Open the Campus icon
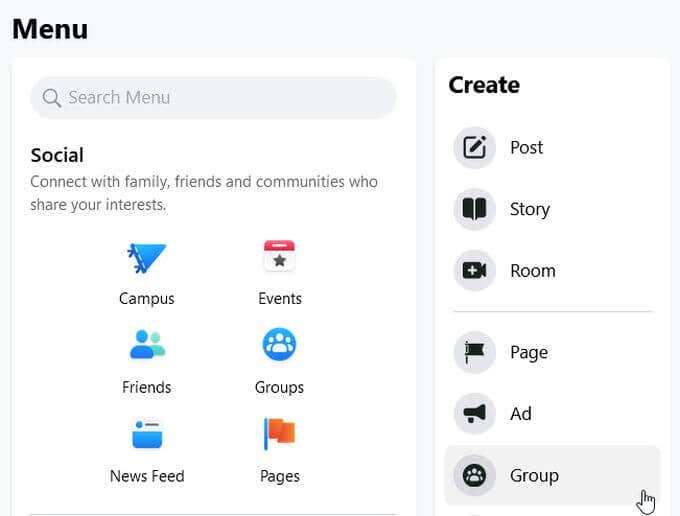680x516 pixels. [146, 258]
